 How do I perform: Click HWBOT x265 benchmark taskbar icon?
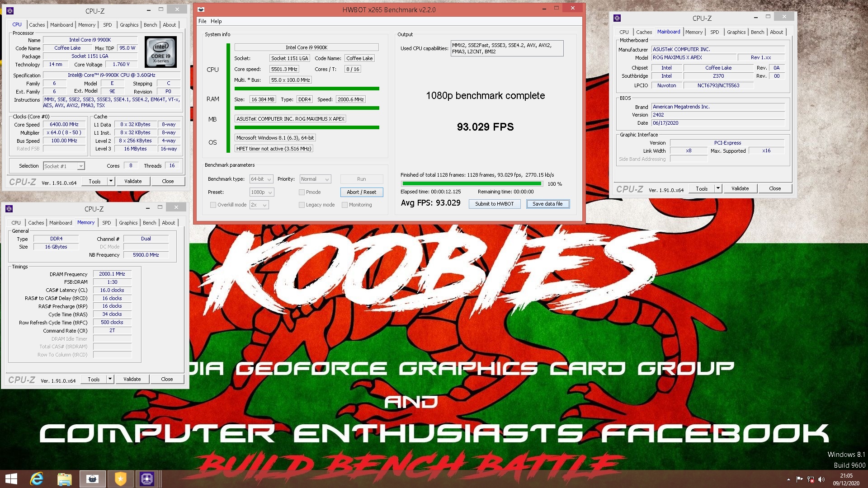click(93, 479)
